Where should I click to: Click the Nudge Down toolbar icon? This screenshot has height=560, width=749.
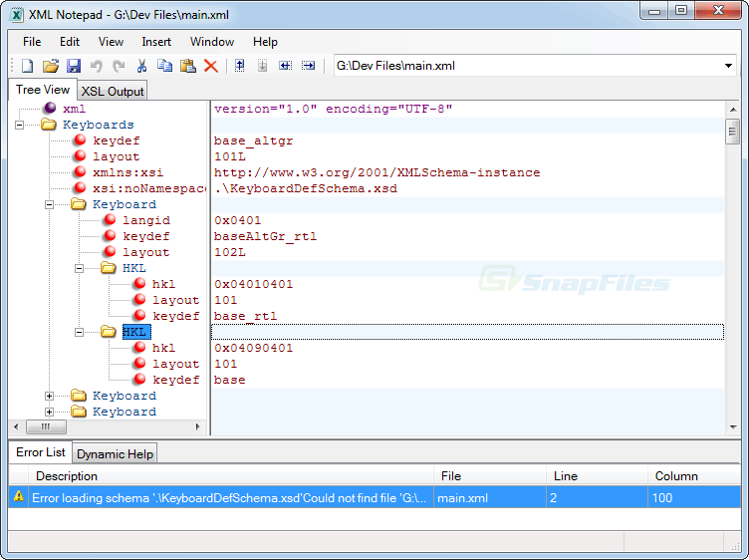point(262,66)
